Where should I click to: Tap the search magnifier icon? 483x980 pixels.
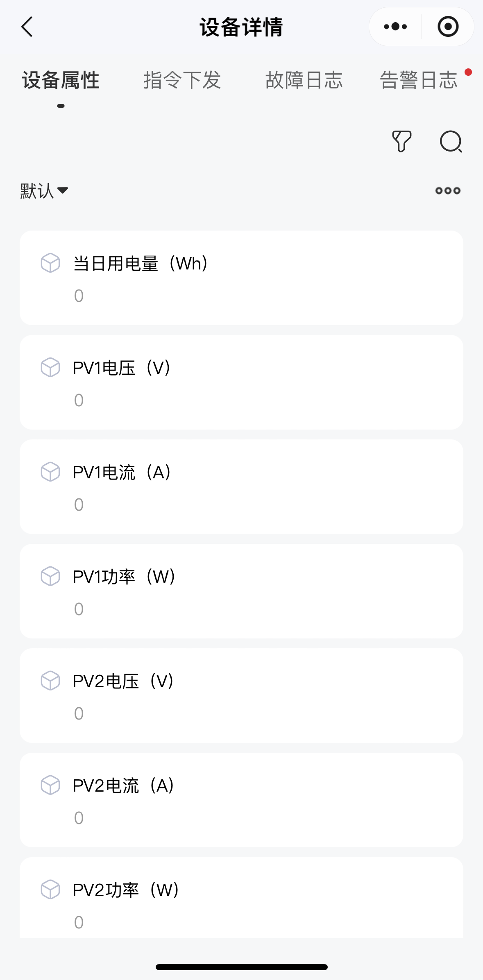[451, 142]
